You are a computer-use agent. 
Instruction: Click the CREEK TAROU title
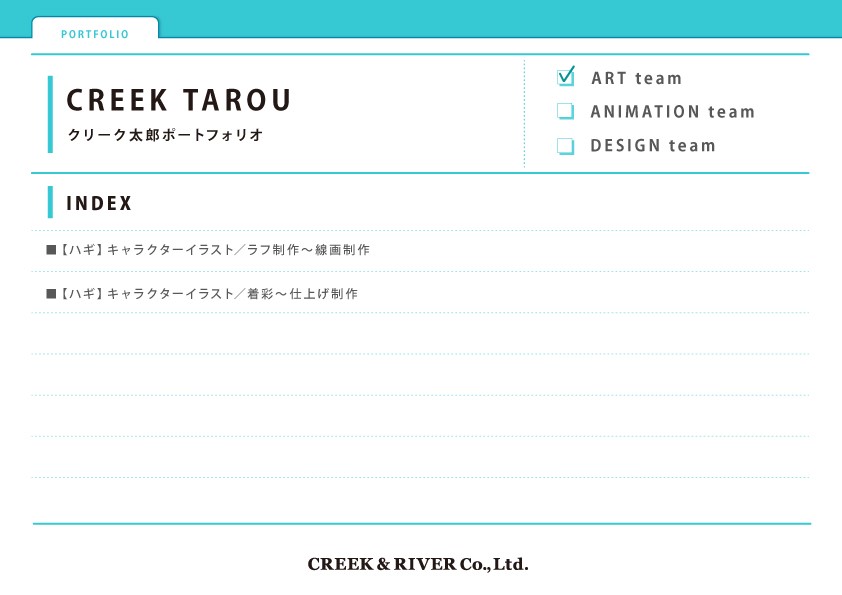179,100
